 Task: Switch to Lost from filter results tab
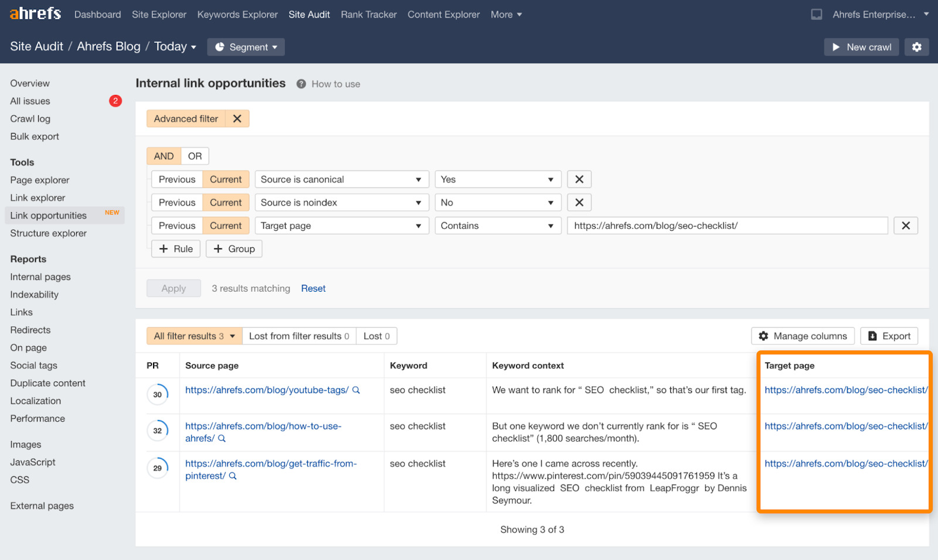coord(298,336)
